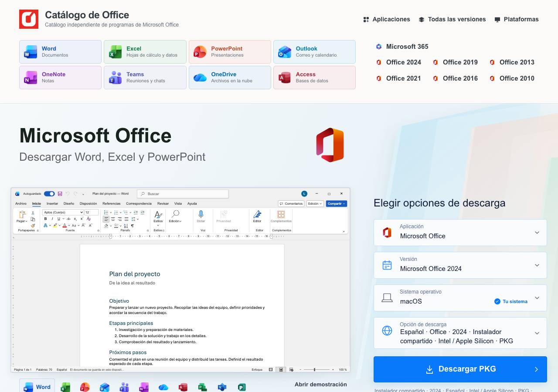Go to the Office 2019 link
The width and height of the screenshot is (558, 392).
tap(455, 62)
